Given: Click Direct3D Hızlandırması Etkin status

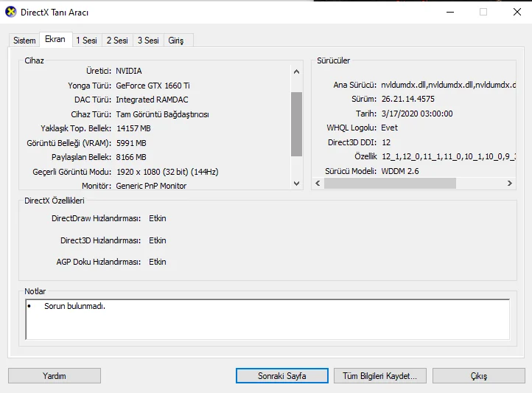Looking at the screenshot, I should [x=158, y=240].
